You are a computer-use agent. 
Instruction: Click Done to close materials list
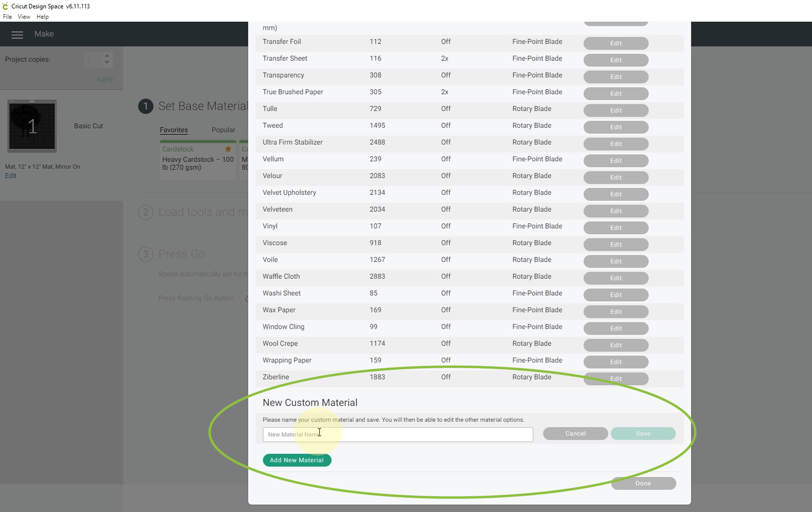[x=643, y=483]
